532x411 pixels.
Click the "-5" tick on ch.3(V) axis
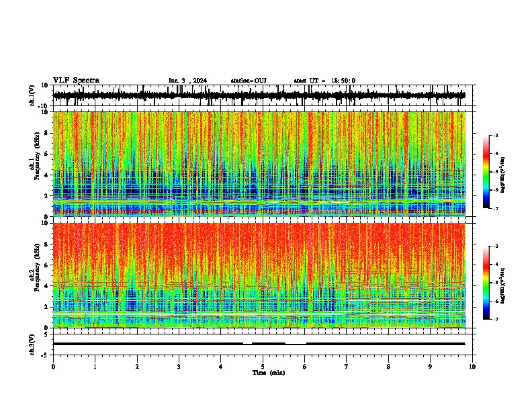tap(45, 355)
